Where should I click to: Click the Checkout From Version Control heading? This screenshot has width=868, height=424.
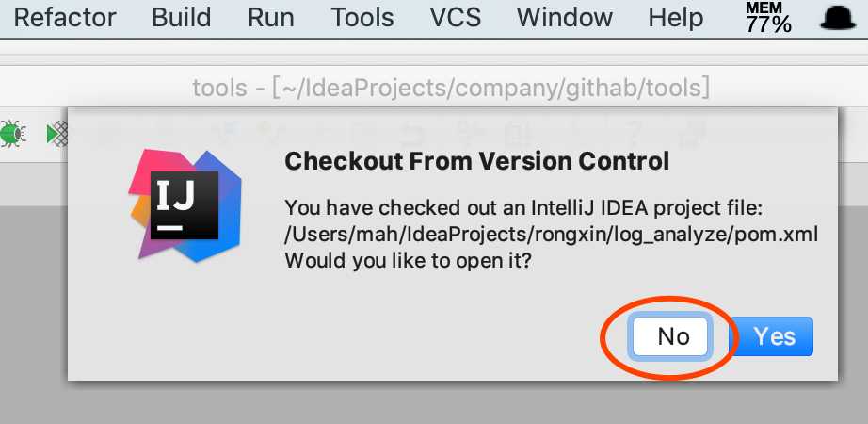(476, 161)
